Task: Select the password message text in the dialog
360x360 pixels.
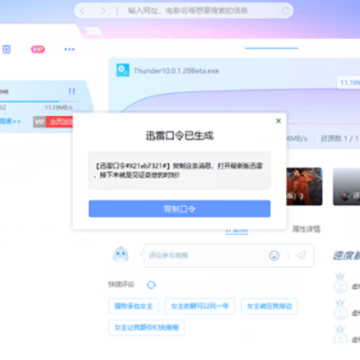Action: coord(179,170)
